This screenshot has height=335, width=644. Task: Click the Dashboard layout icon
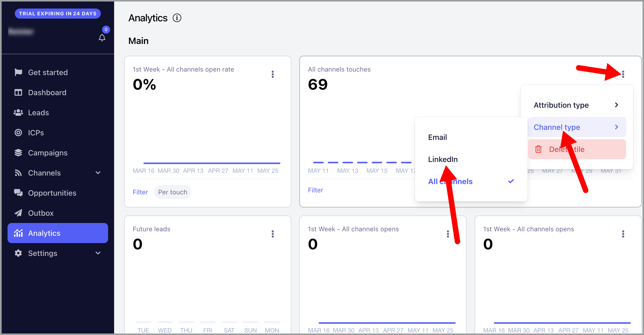18,92
